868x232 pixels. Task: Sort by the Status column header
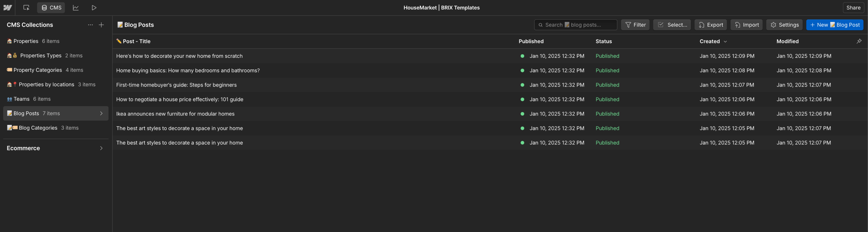point(603,41)
